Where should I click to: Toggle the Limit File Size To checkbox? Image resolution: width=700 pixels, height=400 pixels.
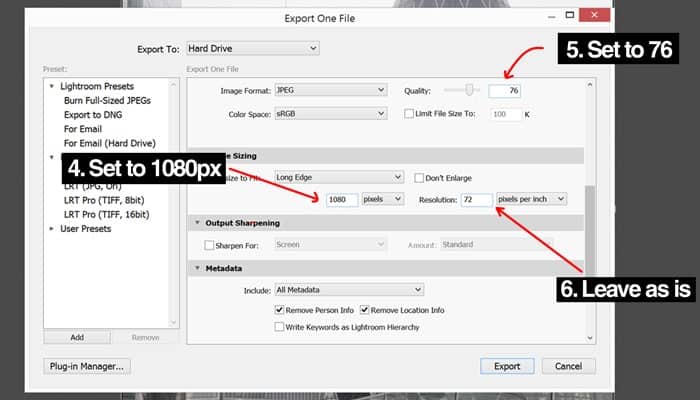point(409,113)
